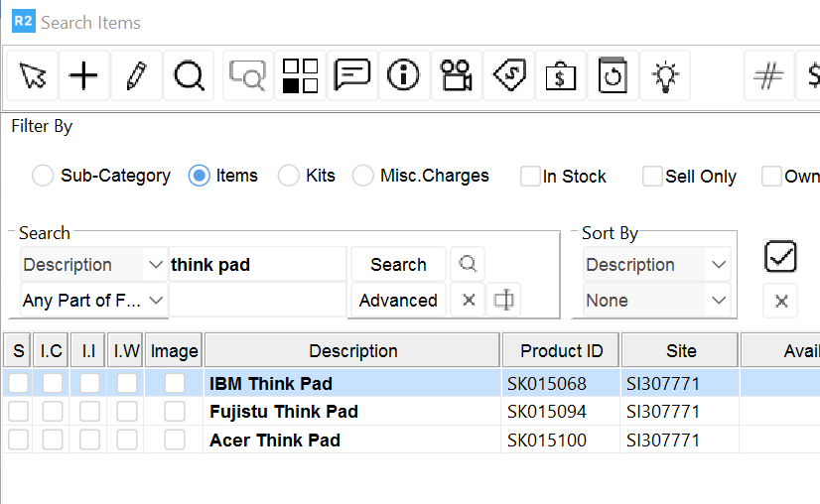
Task: Select the arrow pointer tool
Action: (33, 76)
